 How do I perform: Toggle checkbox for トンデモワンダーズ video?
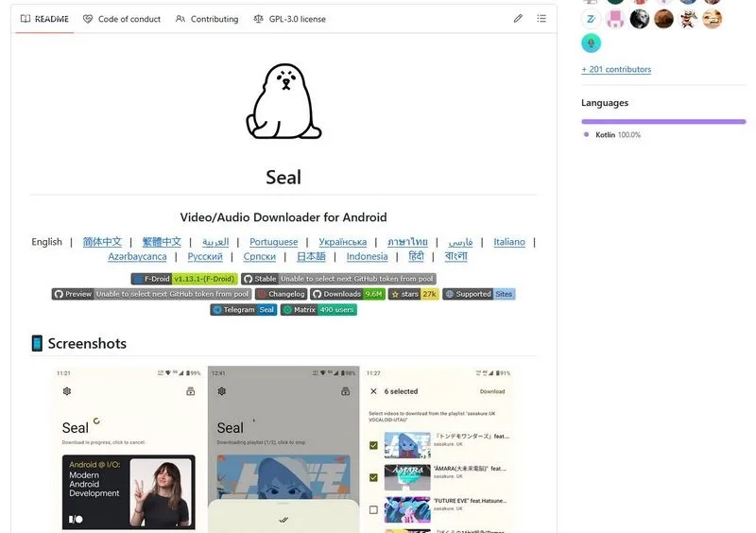[x=373, y=445]
